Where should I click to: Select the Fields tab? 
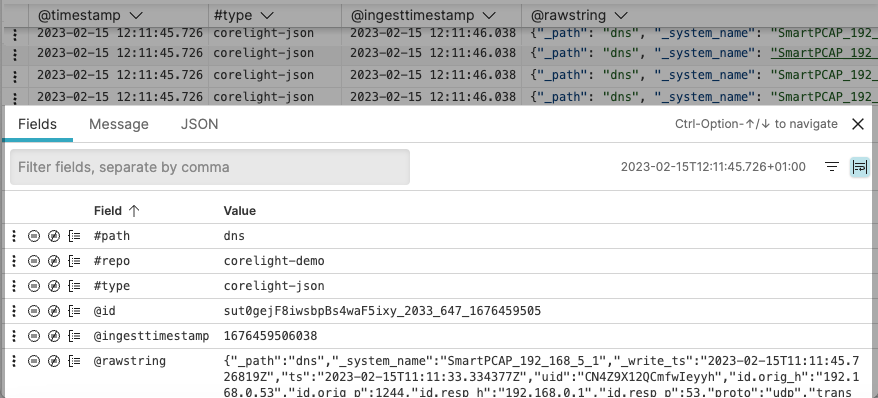[38, 124]
